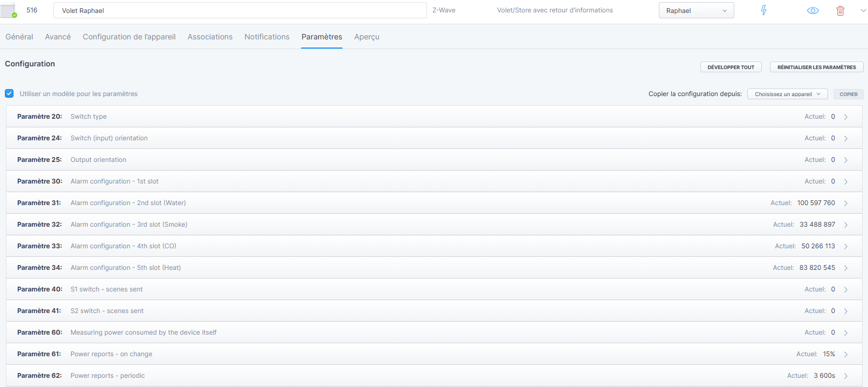Go to the Général tab

click(x=19, y=37)
